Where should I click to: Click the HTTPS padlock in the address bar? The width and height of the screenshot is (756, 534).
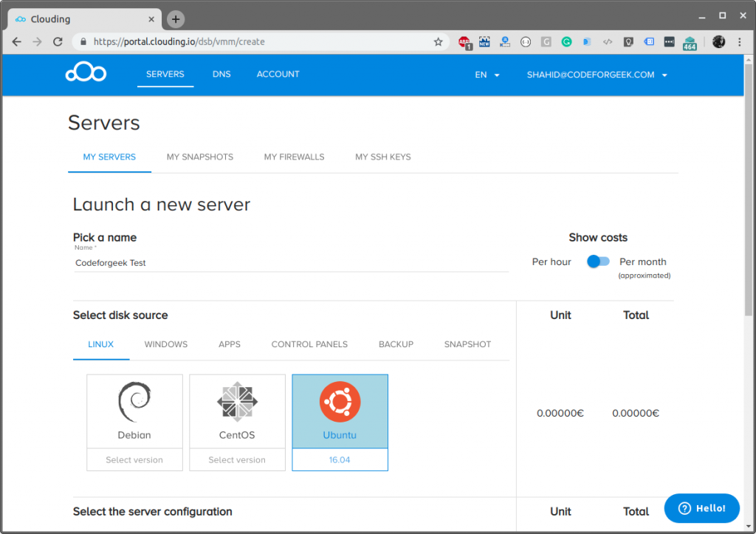(83, 42)
